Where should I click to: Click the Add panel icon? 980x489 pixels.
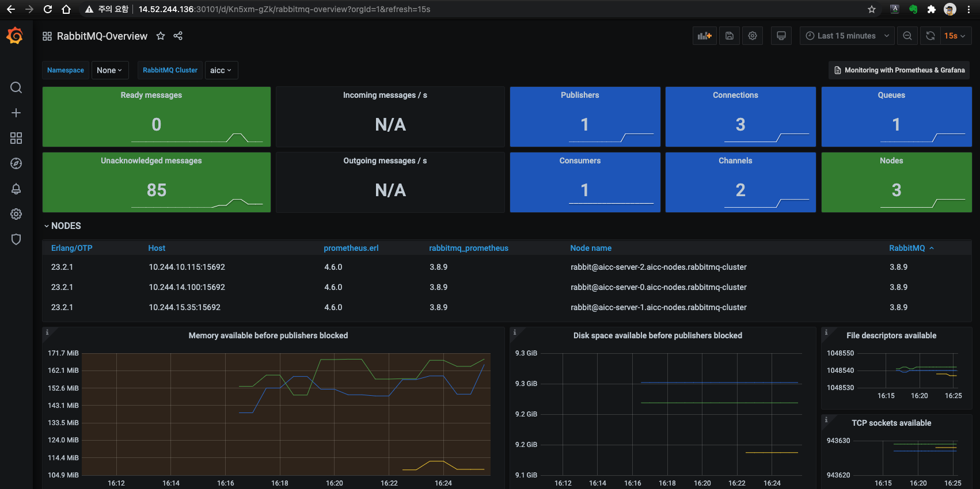pyautogui.click(x=705, y=36)
